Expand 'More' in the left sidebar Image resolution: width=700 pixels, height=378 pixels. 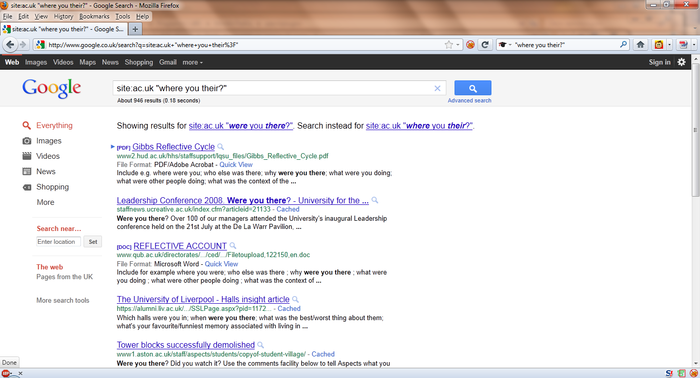45,202
